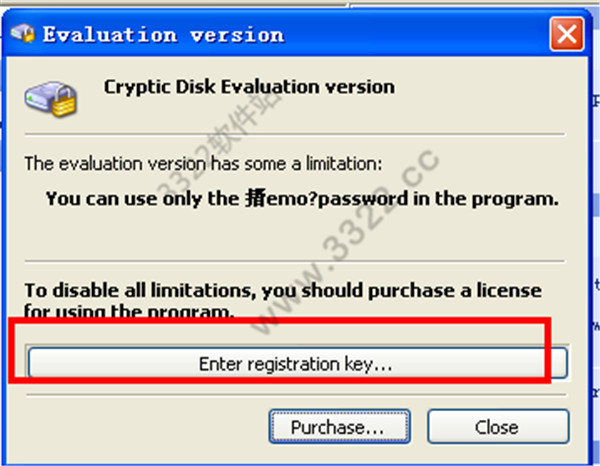Close dialog with the red X button

[568, 35]
